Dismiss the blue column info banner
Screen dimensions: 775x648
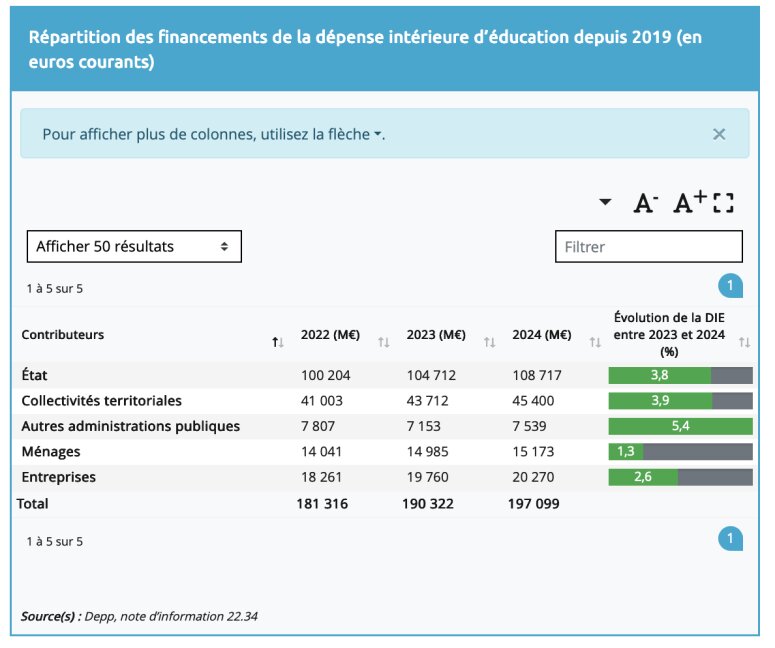[718, 134]
